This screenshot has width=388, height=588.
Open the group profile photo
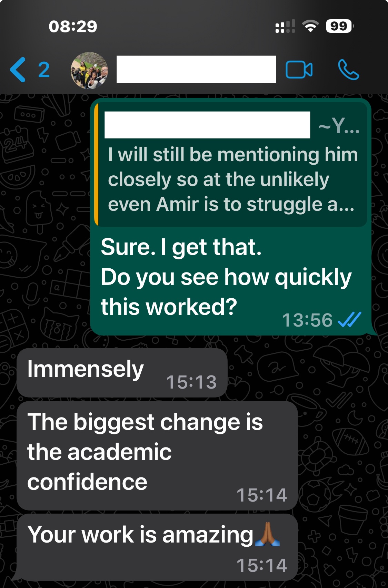(89, 70)
